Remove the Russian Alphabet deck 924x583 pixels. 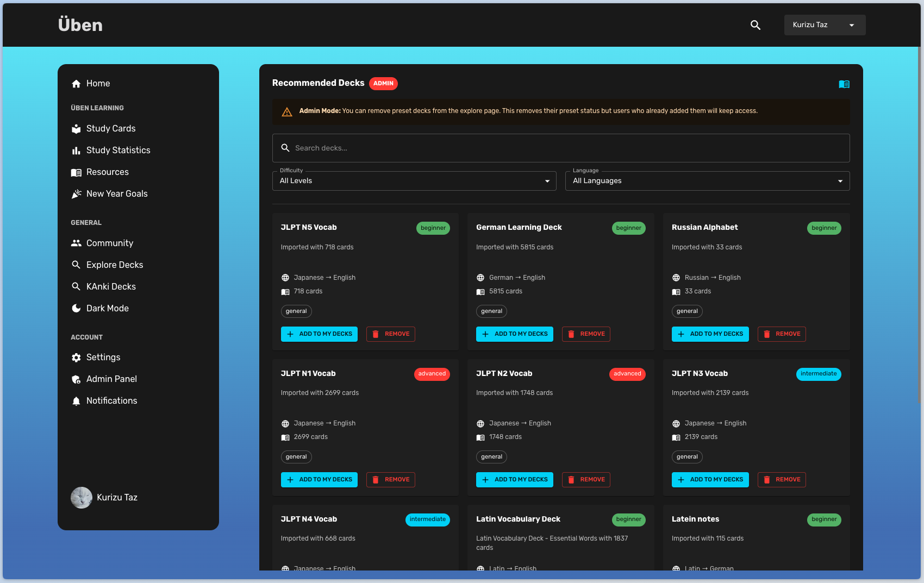click(782, 334)
